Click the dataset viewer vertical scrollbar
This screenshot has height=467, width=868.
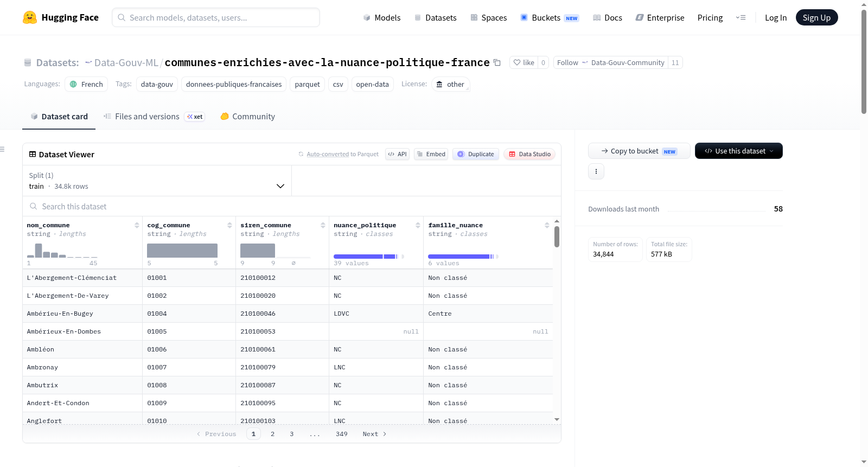pos(557,236)
